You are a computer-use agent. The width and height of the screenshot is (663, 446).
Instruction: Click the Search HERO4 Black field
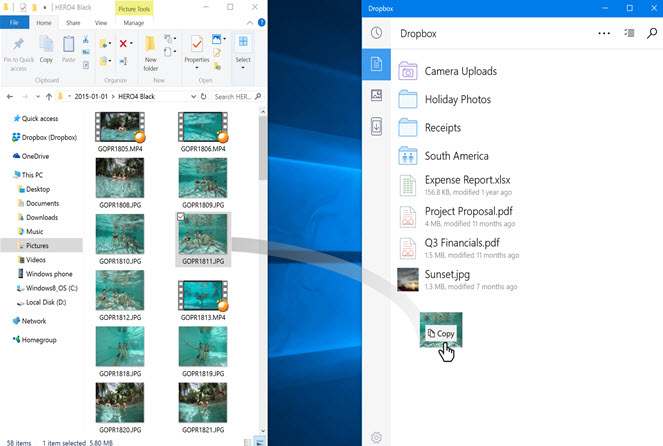pyautogui.click(x=237, y=96)
